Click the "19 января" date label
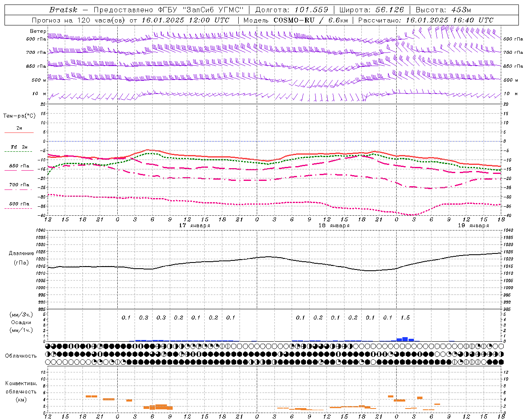525x420 pixels. [473, 226]
